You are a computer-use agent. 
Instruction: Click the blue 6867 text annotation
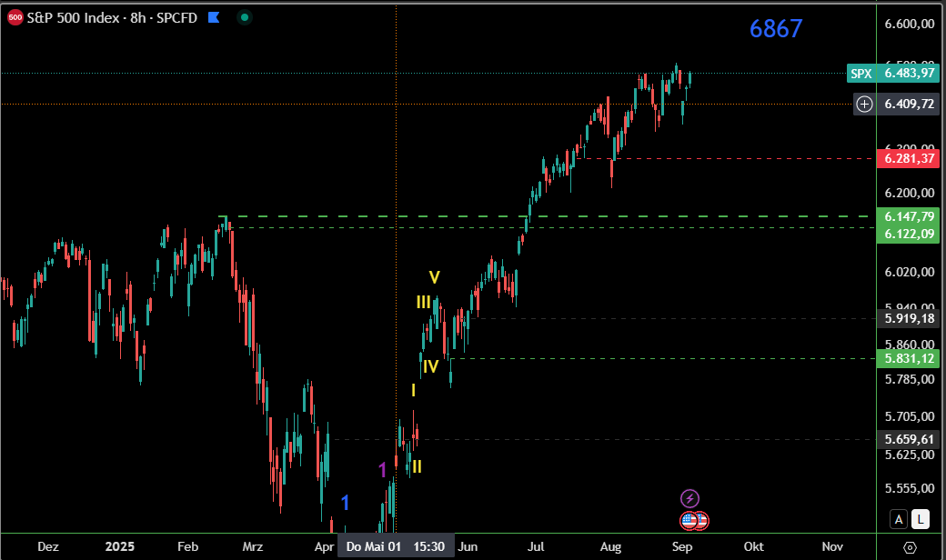point(776,29)
